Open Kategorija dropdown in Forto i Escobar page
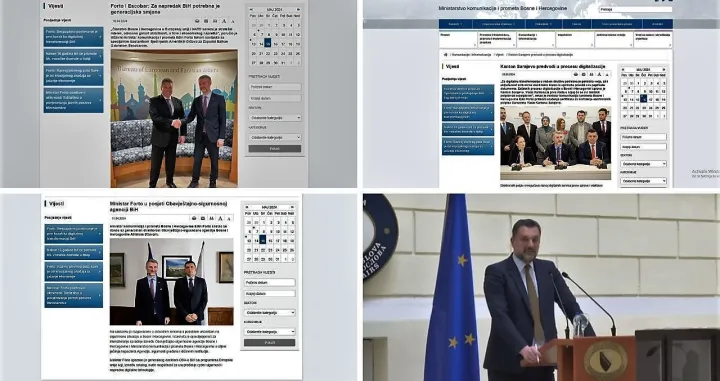Screen dimensions: 720x381 coord(275,137)
